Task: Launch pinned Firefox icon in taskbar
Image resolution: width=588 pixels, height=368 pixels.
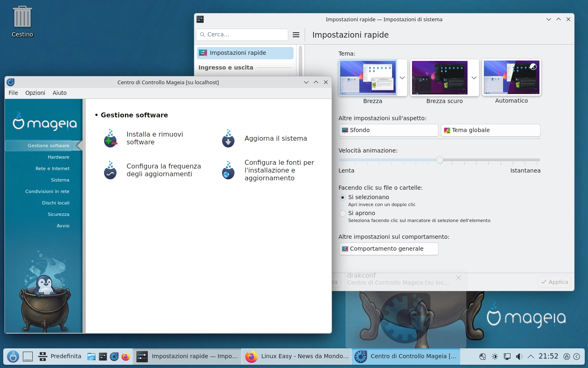Action: (x=125, y=357)
